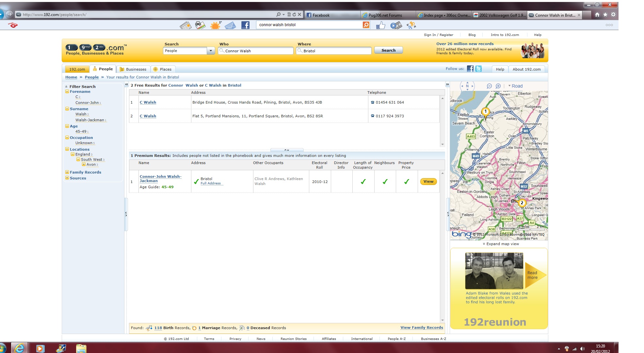Collapse the Forename filter section
The image size is (644, 353).
pos(67,92)
